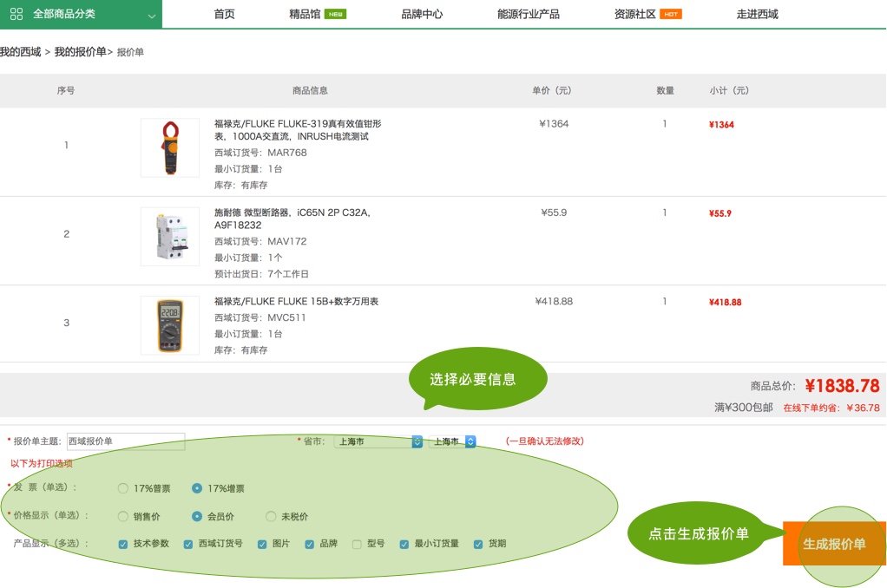This screenshot has height=588, width=887.
Task: Click the 我的报价单 breadcrumb link
Action: (x=80, y=52)
